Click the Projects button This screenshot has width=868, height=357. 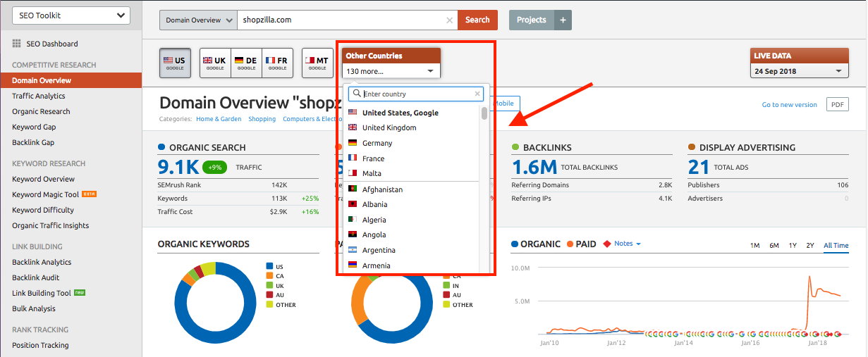coord(532,20)
